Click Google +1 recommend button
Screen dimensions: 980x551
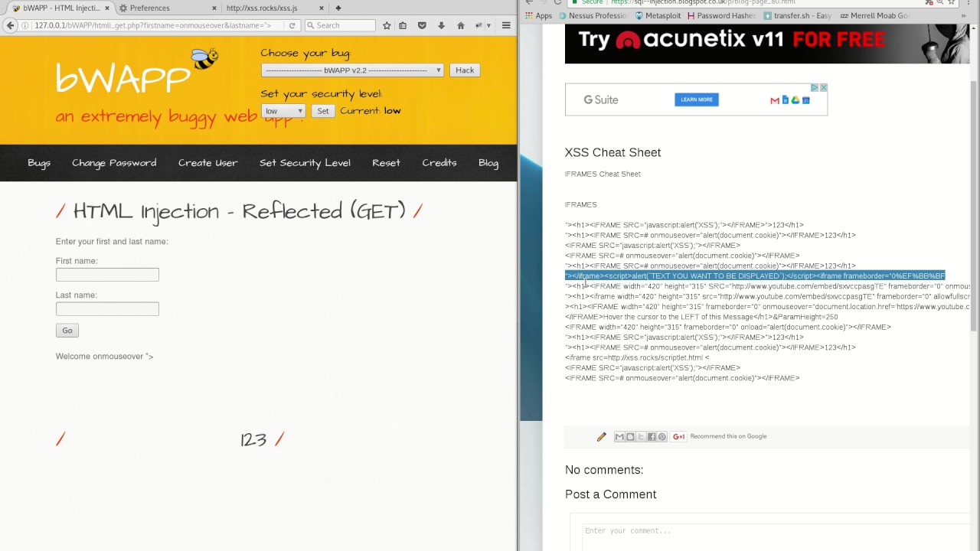click(x=678, y=436)
